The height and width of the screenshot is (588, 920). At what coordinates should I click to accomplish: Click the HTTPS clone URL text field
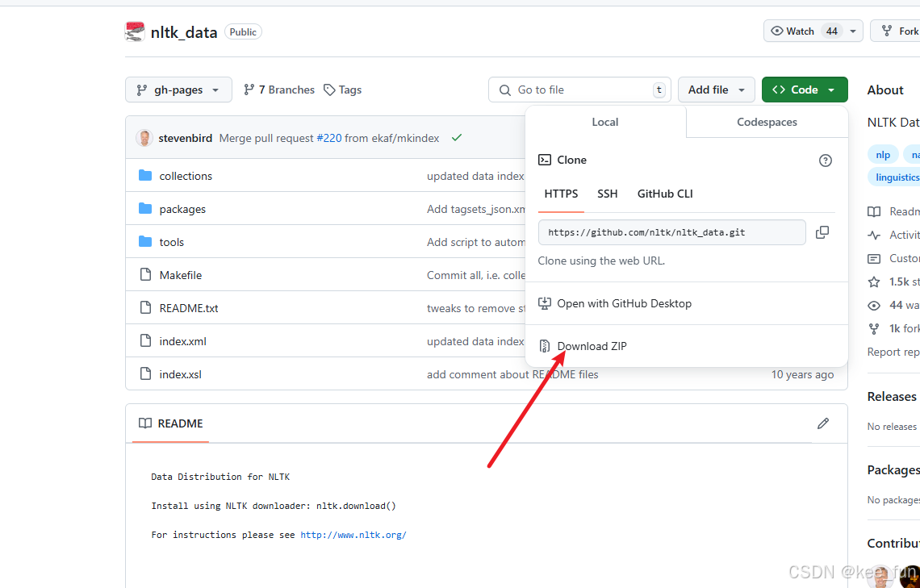[x=671, y=232]
